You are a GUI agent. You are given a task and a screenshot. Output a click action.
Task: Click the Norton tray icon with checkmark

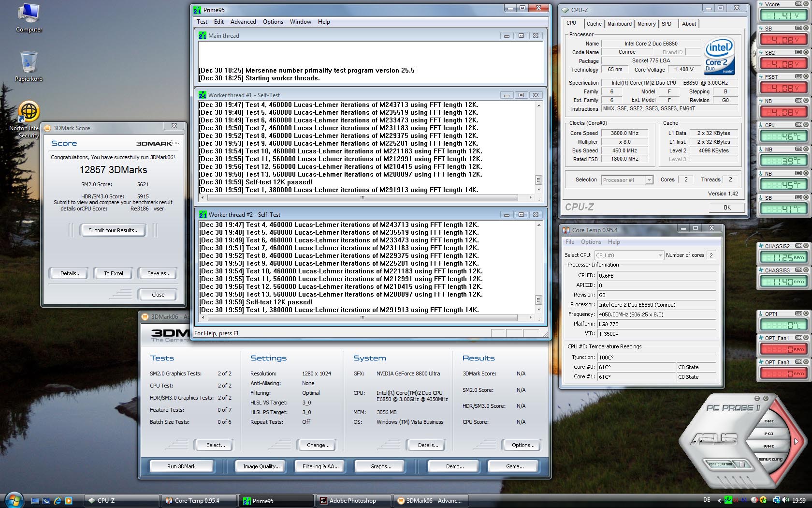tap(763, 500)
